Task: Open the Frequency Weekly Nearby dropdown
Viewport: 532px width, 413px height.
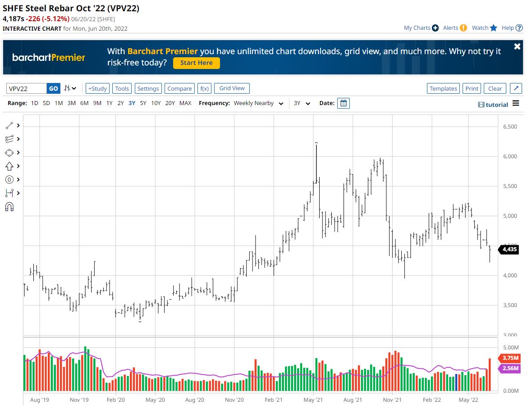Action: [x=258, y=103]
